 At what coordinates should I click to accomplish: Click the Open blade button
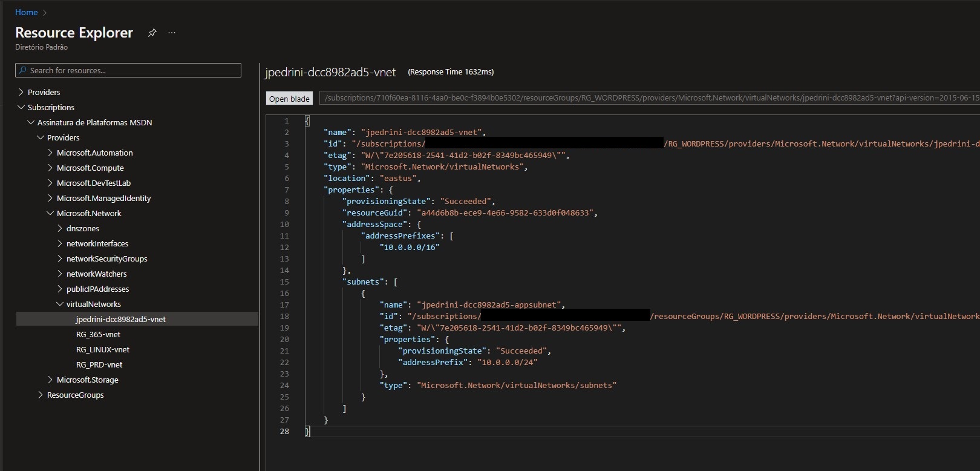click(x=289, y=99)
